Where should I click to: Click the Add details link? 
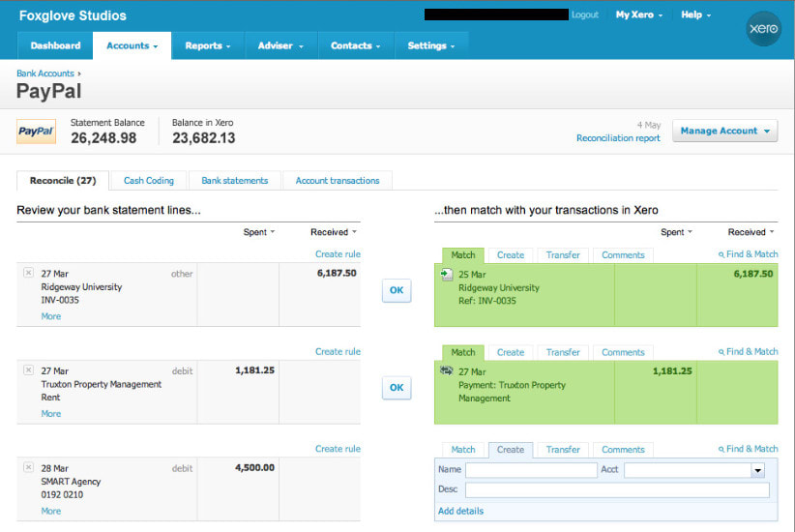460,512
